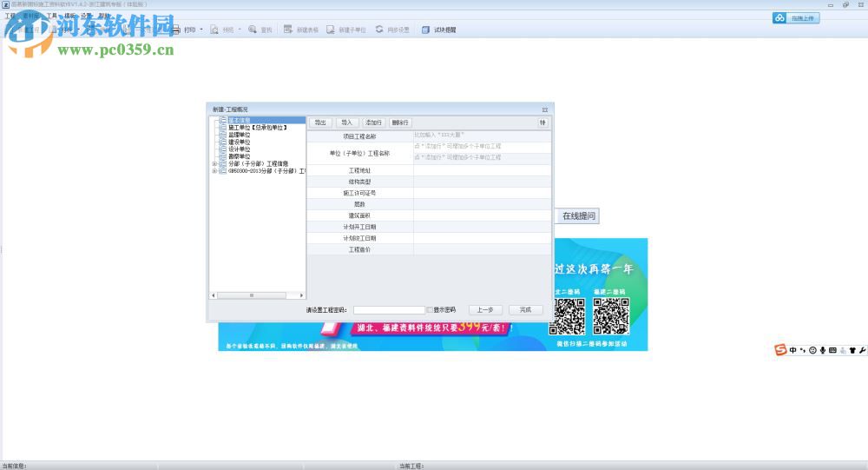
Task: Click the cloud upload button at top right
Action: [796, 18]
